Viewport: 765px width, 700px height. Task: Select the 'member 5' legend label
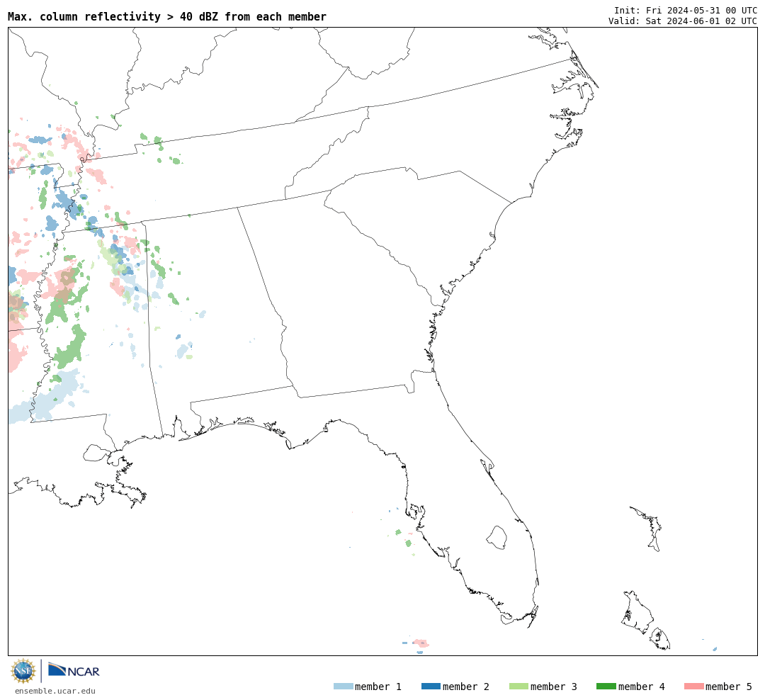[729, 687]
